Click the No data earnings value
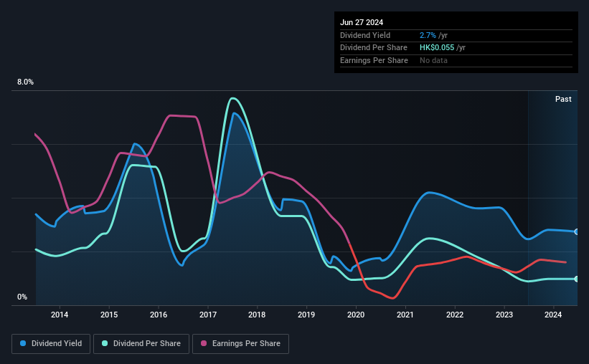 click(x=433, y=60)
